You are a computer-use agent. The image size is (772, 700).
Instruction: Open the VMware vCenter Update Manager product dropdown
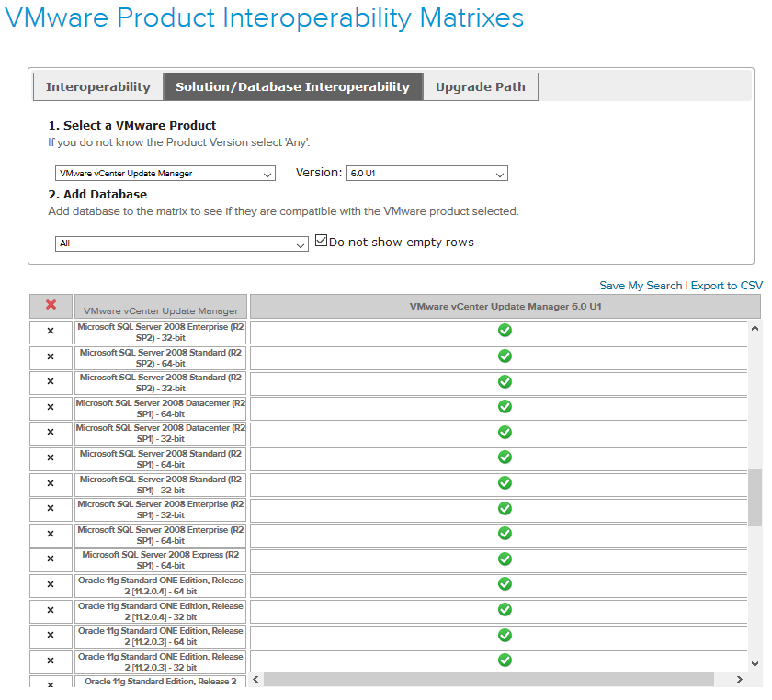[x=165, y=174]
